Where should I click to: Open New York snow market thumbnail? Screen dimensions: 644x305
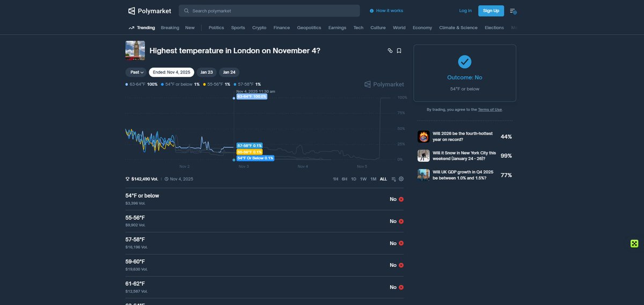tap(423, 155)
